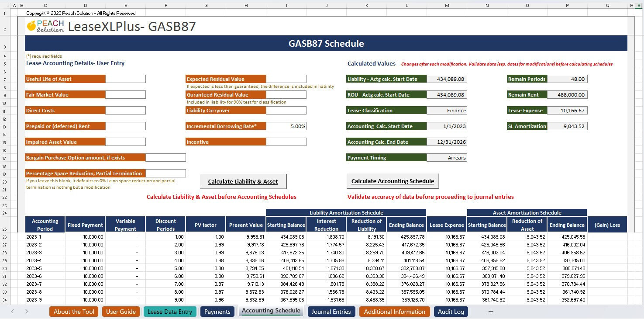Select the Impaired Asset Value field
The height and width of the screenshot is (319, 644).
(125, 142)
